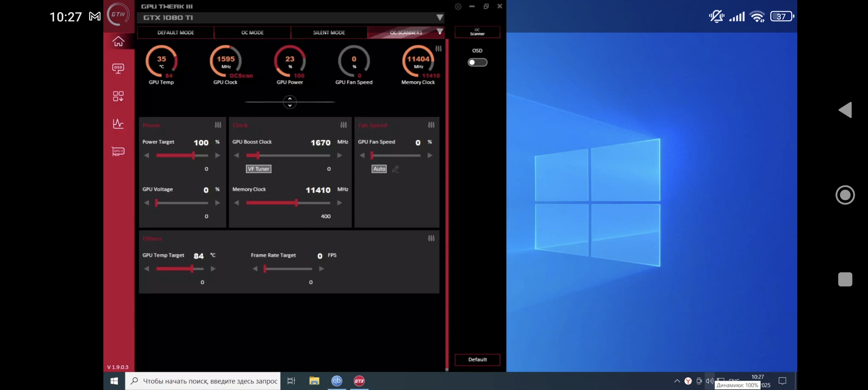Open GPU-Z sidebar icon
Screen dimensions: 868x390
click(x=118, y=152)
